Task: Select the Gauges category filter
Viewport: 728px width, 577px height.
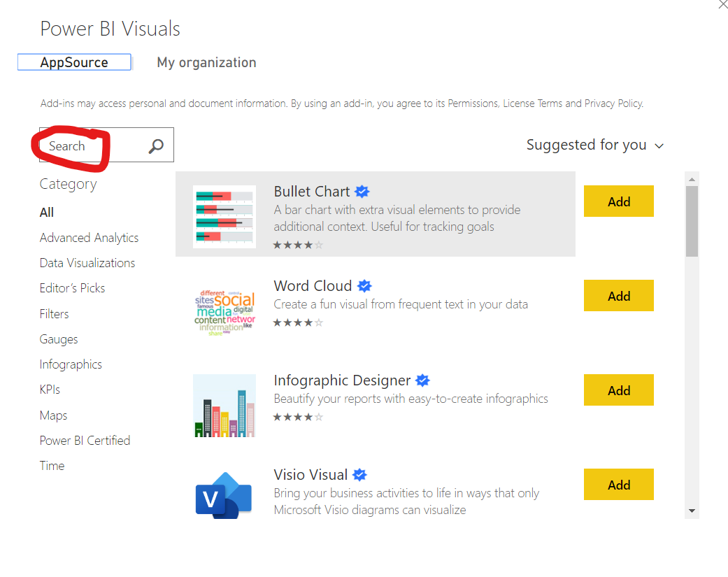Action: [58, 339]
